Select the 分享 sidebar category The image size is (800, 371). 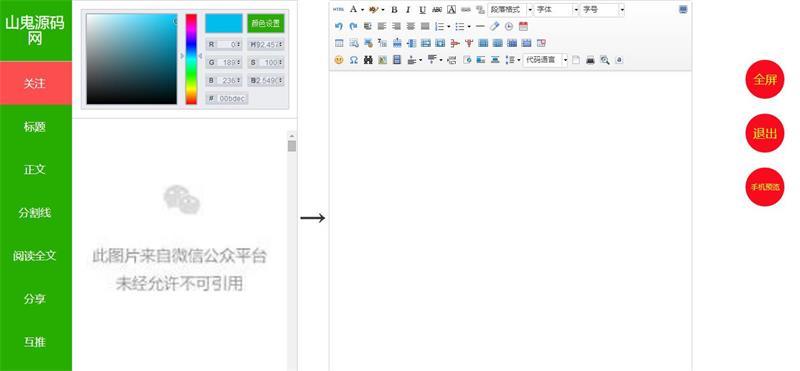[x=35, y=299]
